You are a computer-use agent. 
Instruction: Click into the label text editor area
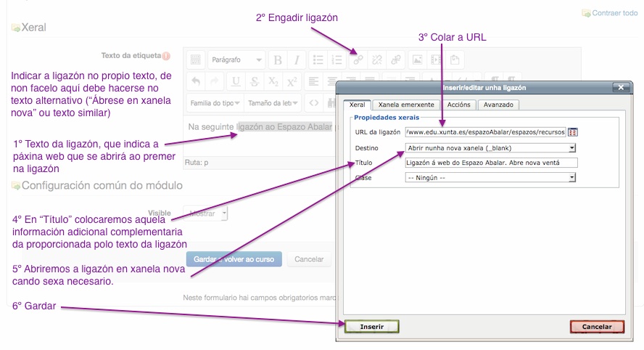[260, 136]
